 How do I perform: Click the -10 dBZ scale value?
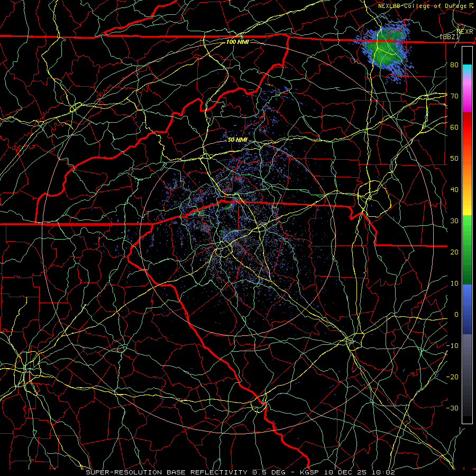(452, 345)
